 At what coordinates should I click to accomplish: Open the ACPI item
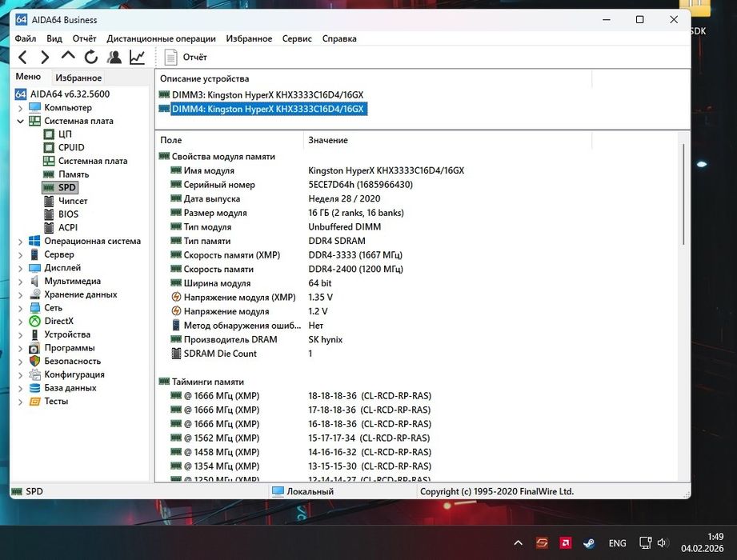coord(68,227)
